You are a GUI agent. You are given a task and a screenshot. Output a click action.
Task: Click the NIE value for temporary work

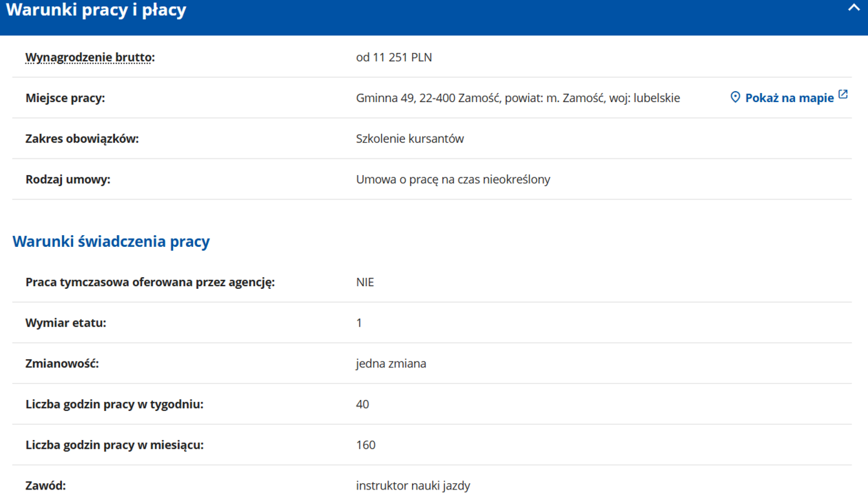pos(365,282)
